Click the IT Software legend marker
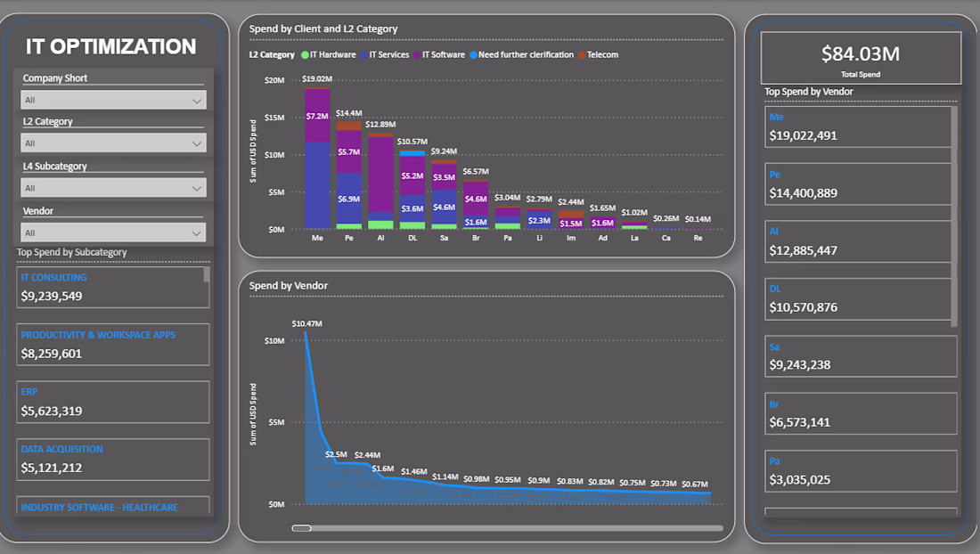The width and height of the screenshot is (980, 554). (x=417, y=55)
